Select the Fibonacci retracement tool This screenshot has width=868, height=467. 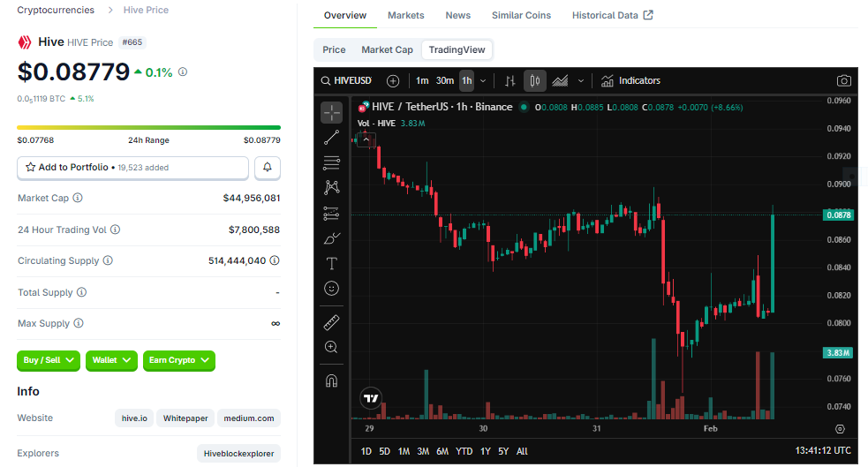tap(331, 162)
